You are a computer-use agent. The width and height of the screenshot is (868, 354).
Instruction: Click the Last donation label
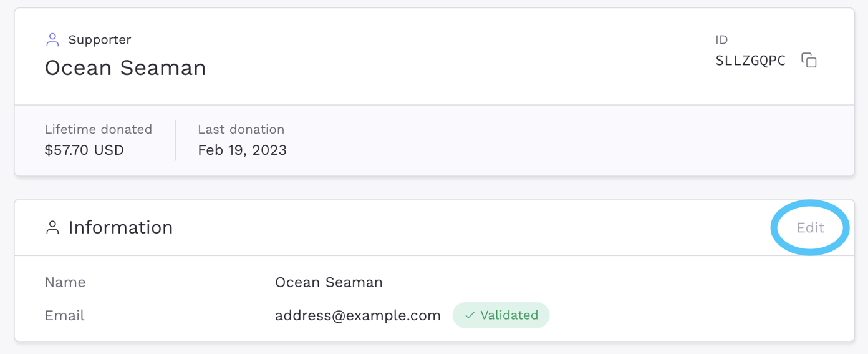(241, 129)
